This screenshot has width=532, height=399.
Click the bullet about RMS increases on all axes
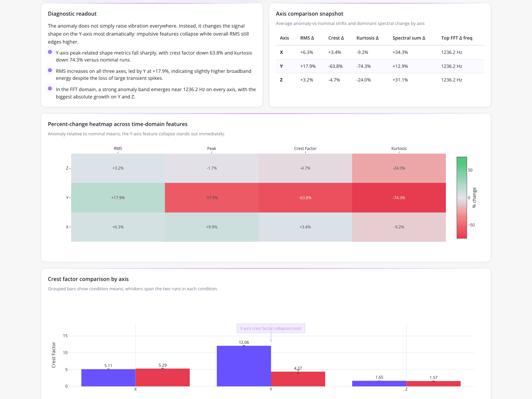pyautogui.click(x=154, y=74)
